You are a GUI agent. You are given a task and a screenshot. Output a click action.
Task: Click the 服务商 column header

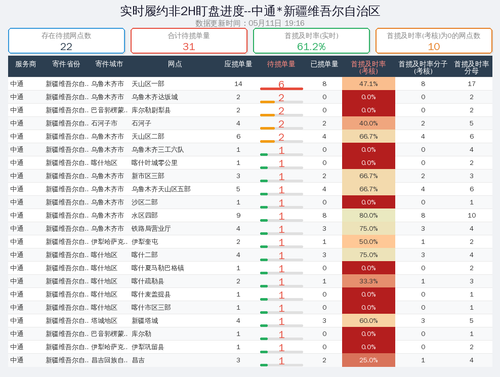tap(25, 64)
